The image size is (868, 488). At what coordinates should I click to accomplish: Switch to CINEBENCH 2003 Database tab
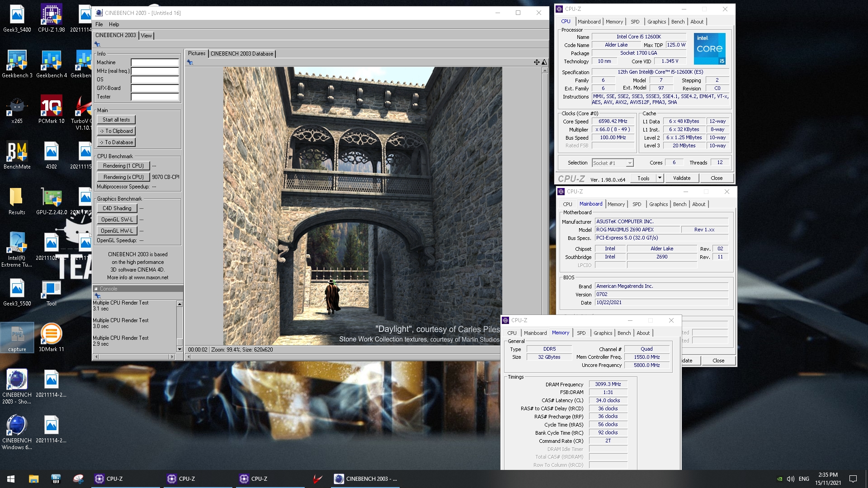tap(242, 53)
